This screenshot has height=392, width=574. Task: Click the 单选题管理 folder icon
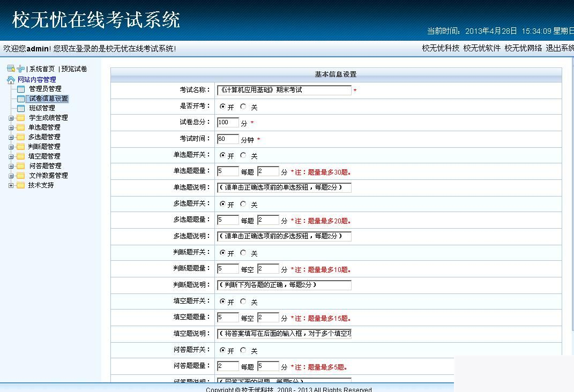pyautogui.click(x=20, y=128)
